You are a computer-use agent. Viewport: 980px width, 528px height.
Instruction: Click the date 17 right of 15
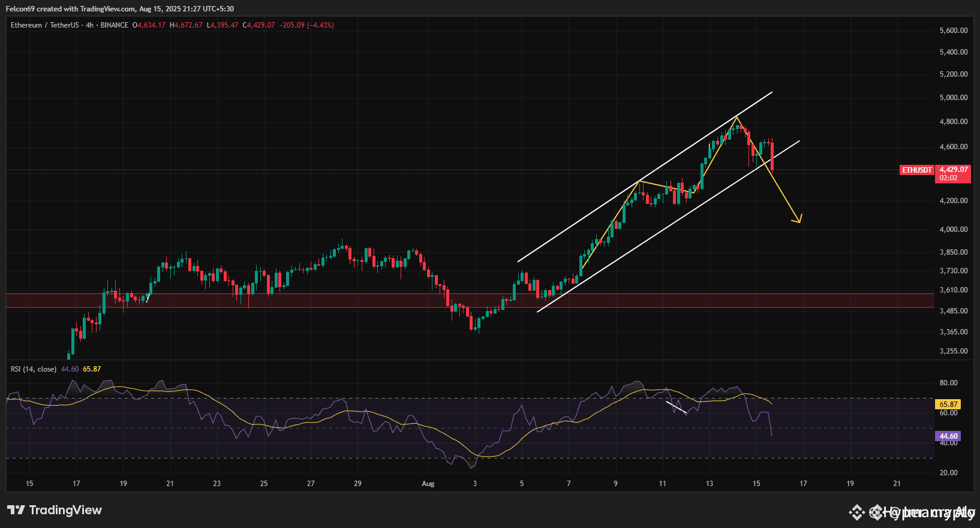(x=76, y=484)
